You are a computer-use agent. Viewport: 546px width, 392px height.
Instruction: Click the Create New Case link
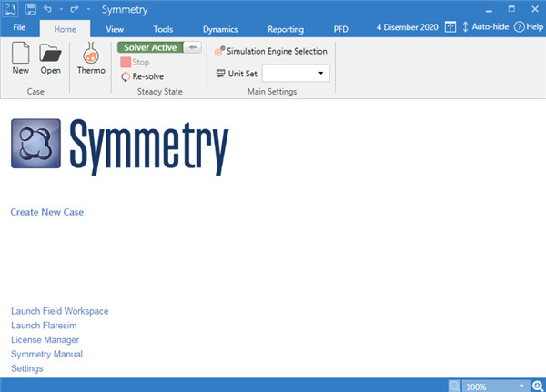[x=47, y=212]
